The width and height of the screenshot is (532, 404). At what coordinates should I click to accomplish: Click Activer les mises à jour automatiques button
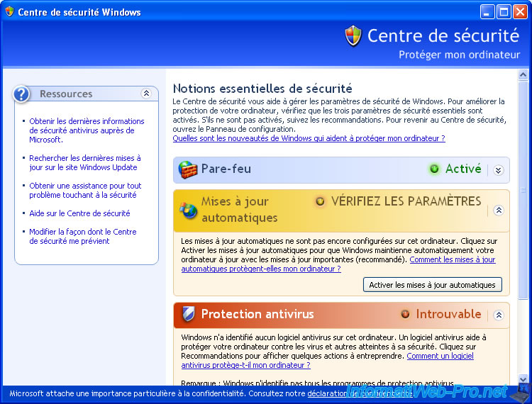[x=432, y=285]
